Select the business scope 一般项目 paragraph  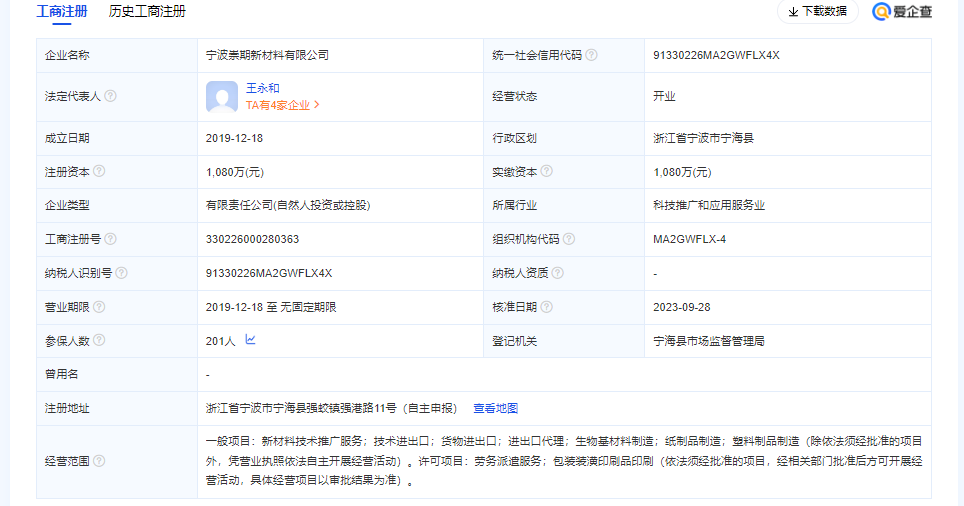click(564, 461)
